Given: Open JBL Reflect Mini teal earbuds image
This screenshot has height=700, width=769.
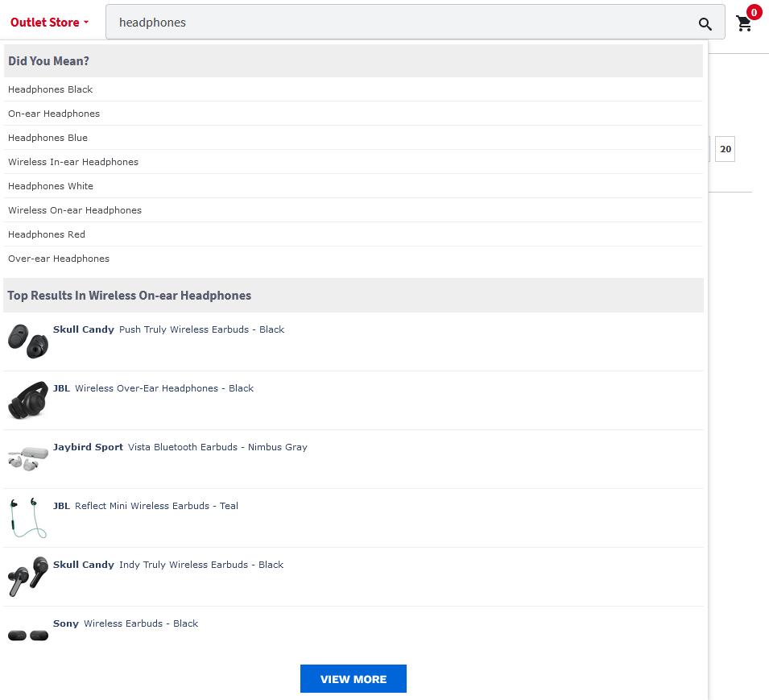Looking at the screenshot, I should (x=28, y=517).
